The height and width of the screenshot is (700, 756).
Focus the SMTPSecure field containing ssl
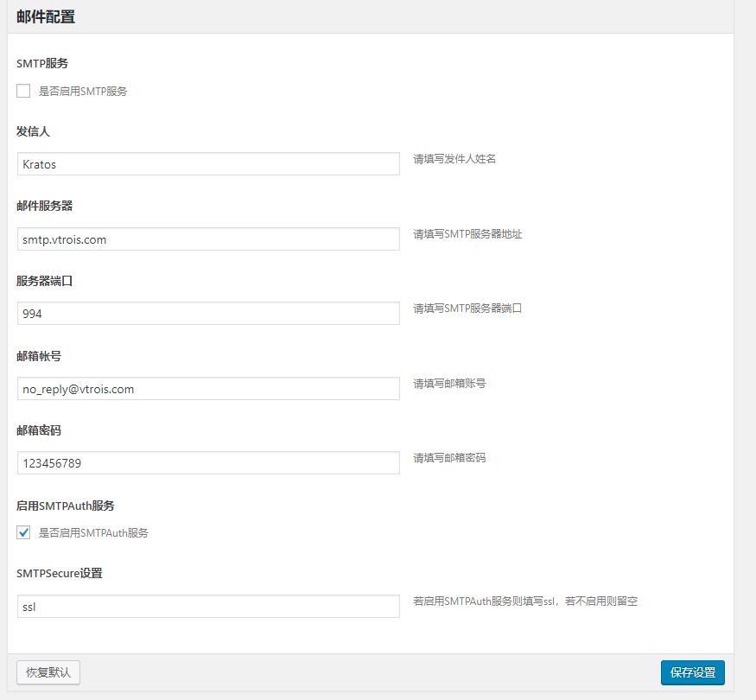(208, 607)
